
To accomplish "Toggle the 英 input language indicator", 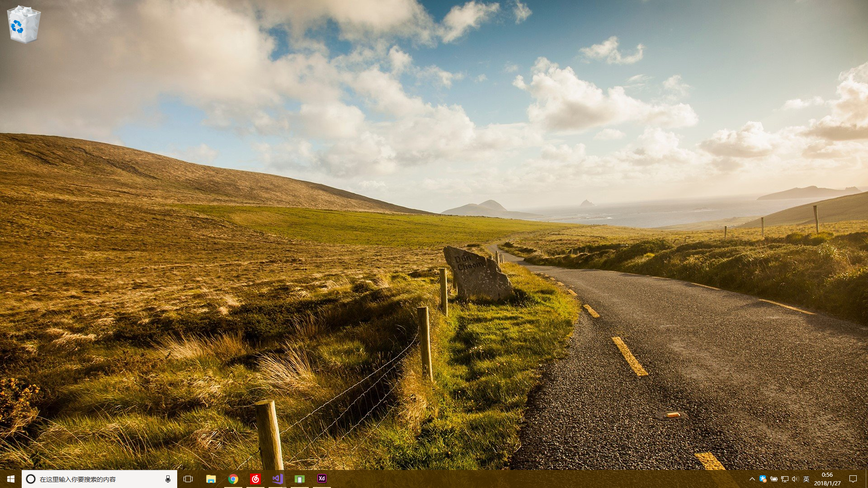I will pos(806,479).
